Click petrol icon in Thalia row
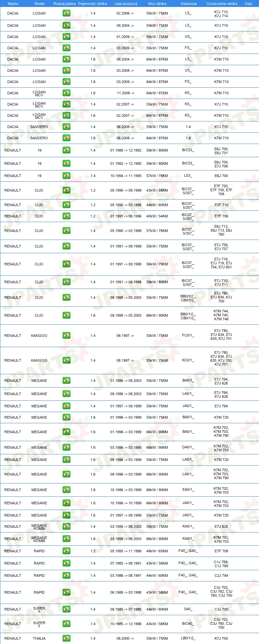Screen dimensions: 259x644 click(x=67, y=638)
